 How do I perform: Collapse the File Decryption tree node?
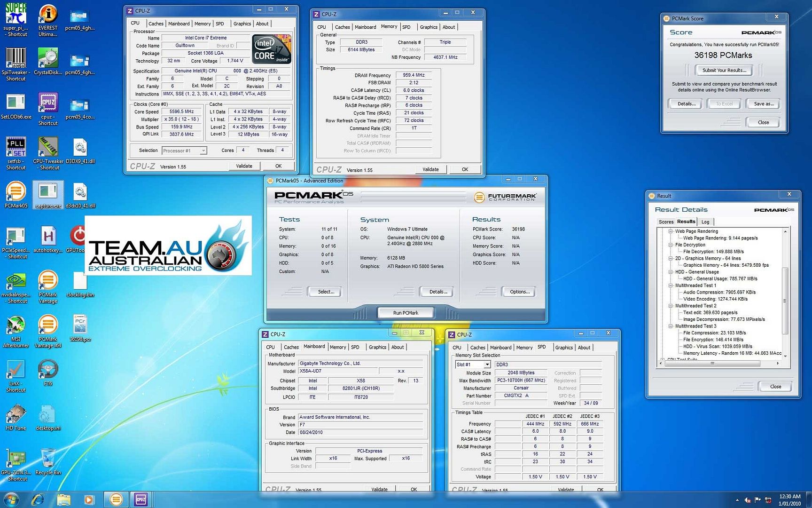(x=671, y=245)
